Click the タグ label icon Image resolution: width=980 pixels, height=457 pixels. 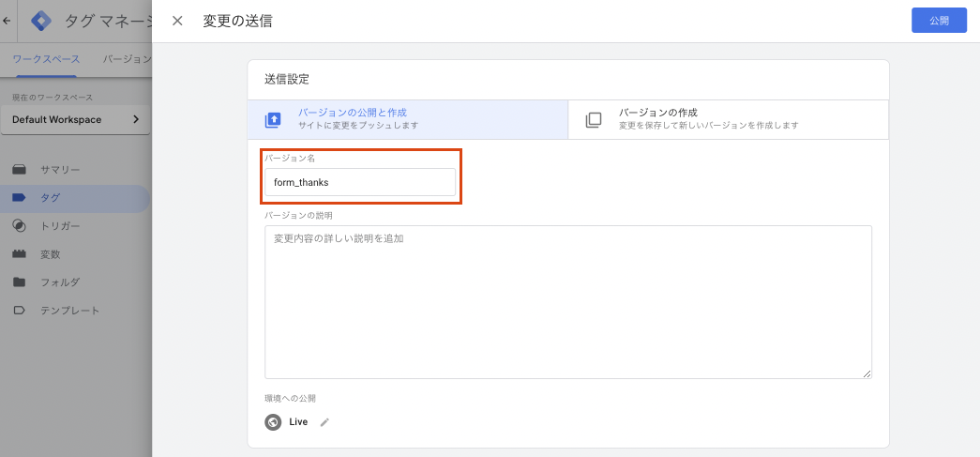point(20,198)
